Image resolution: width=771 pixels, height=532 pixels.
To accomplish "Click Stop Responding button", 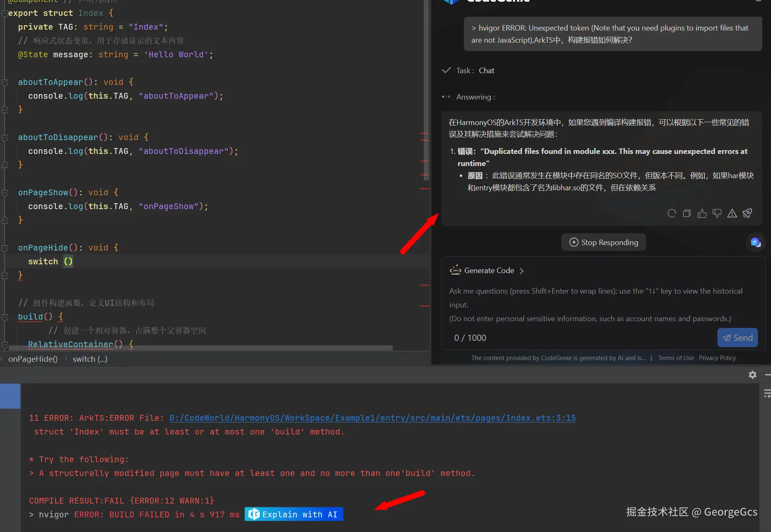I will 603,242.
